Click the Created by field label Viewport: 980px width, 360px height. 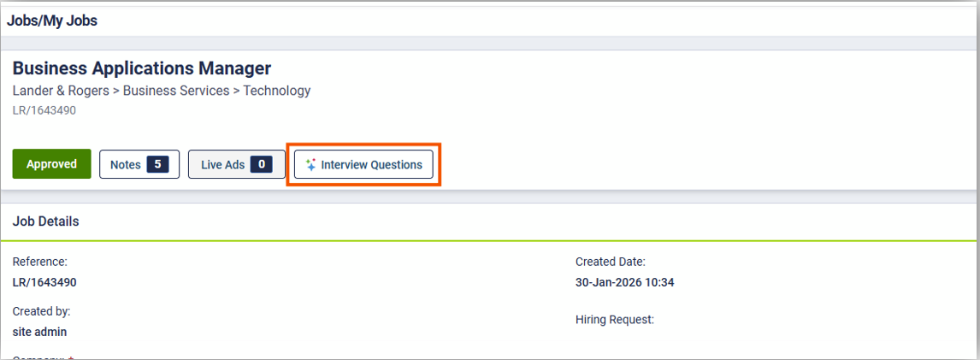tap(41, 311)
